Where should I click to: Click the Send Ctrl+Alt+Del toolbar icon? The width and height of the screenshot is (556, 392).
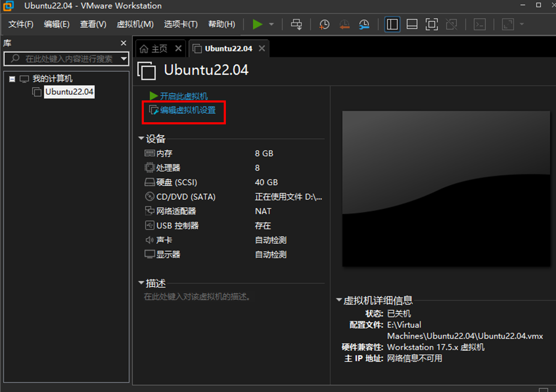point(297,24)
